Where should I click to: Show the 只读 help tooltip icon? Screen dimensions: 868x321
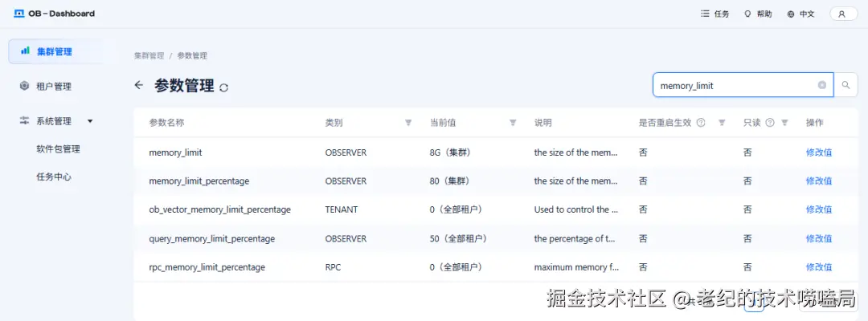[769, 123]
